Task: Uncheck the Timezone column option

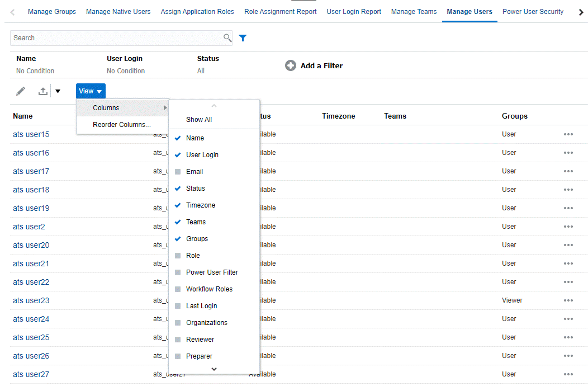Action: click(178, 205)
